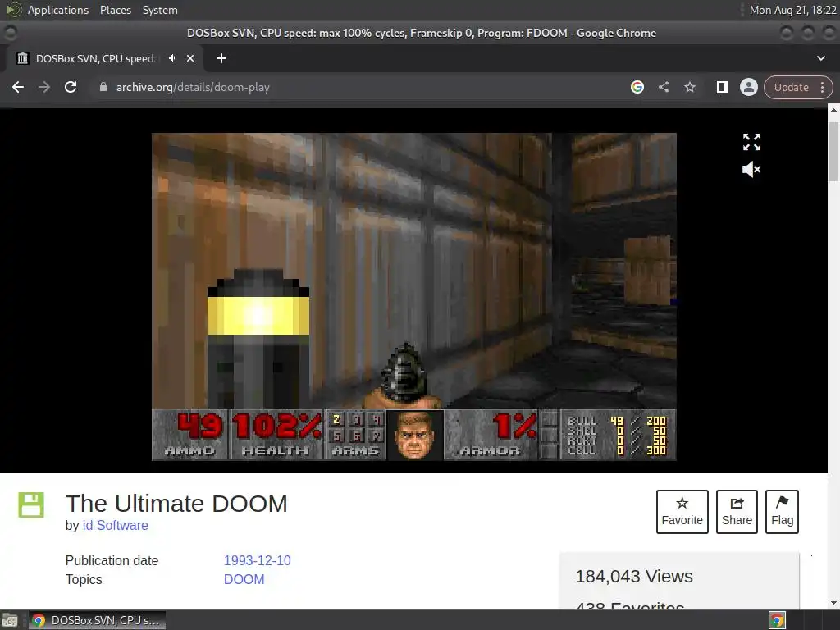
Task: Click the scrollbar down arrow
Action: tap(833, 603)
